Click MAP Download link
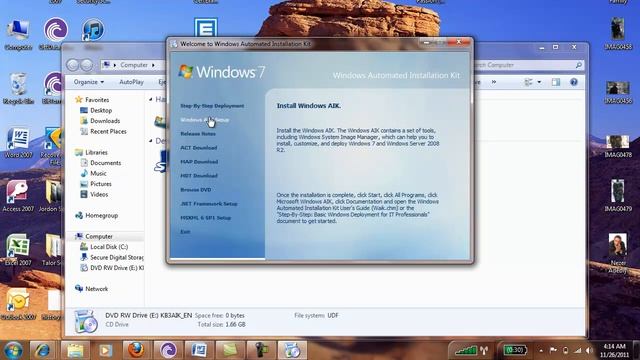The image size is (640, 360). [199, 162]
